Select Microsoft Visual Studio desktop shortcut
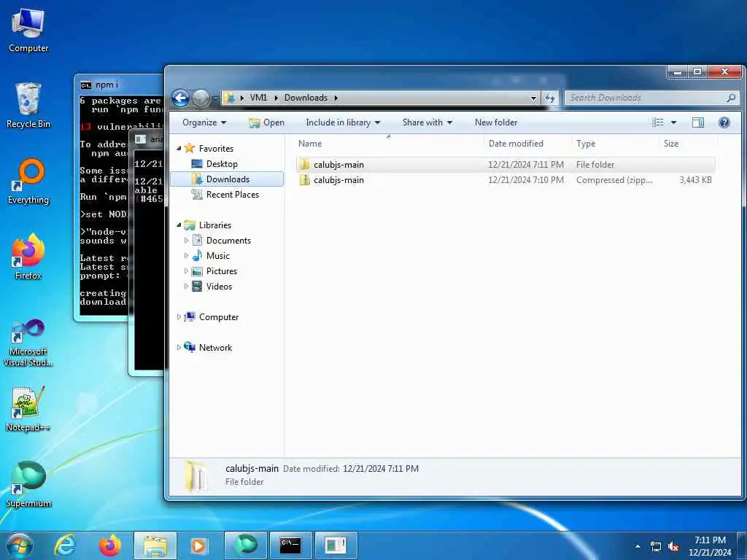Viewport: 747px width, 560px height. click(28, 343)
